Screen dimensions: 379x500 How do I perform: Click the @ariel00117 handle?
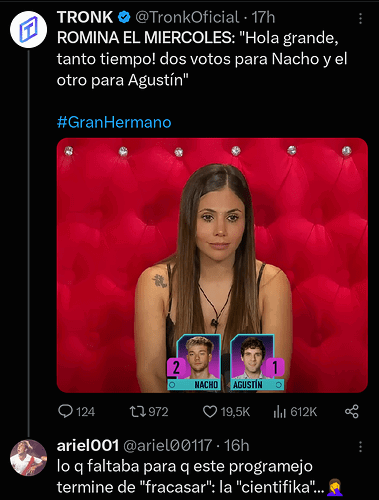[x=168, y=446]
